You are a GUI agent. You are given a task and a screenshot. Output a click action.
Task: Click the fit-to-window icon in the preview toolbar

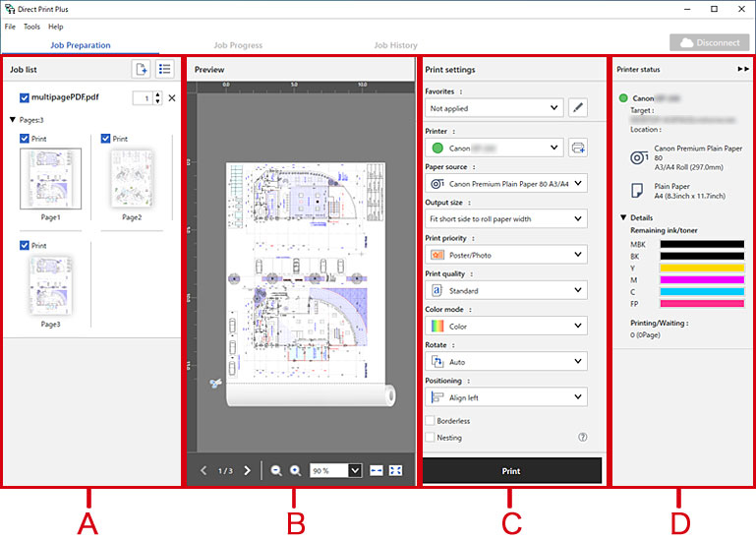(395, 471)
